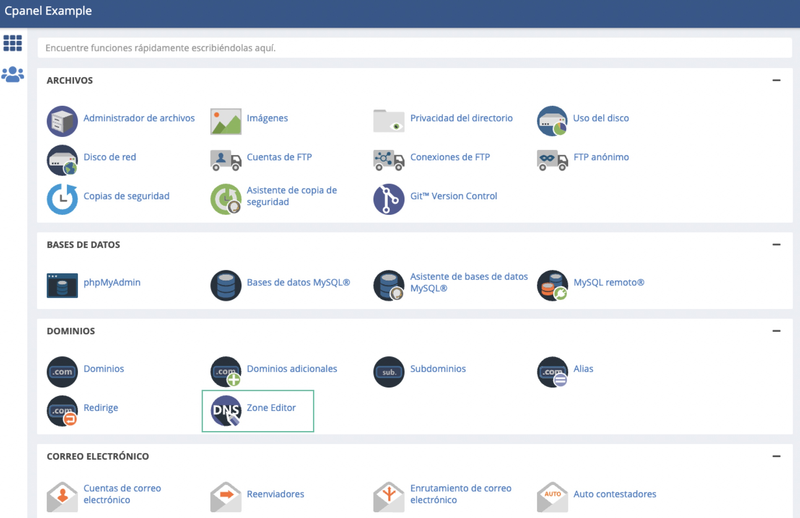Image resolution: width=800 pixels, height=518 pixels.
Task: Open the Cuentas de FTP link
Action: click(279, 157)
